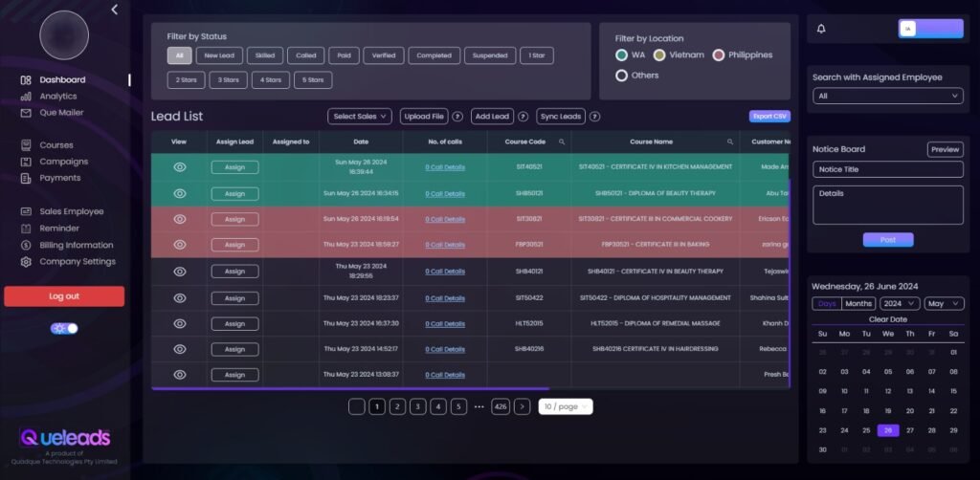Click the Company Settings gear icon

pyautogui.click(x=26, y=262)
